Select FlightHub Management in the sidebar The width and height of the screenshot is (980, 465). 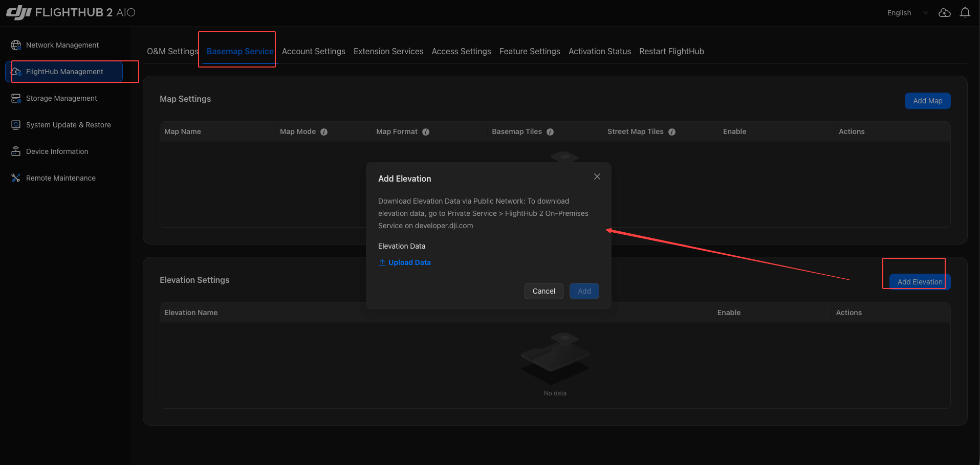pos(64,72)
